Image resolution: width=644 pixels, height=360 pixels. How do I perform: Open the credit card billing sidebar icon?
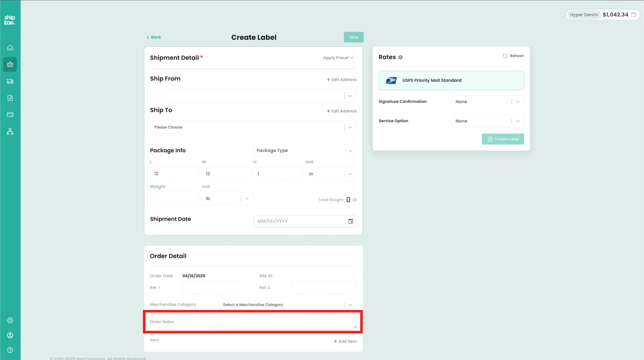10,115
